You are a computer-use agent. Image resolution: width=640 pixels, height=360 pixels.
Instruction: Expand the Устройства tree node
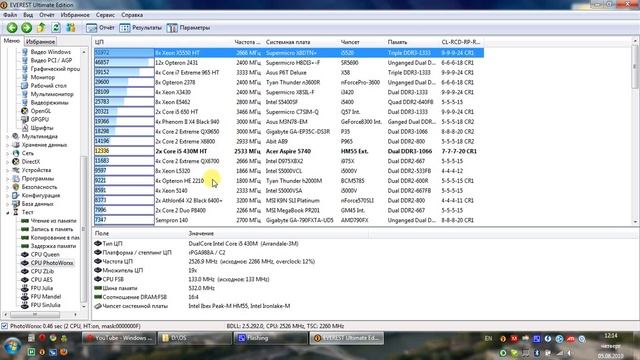pos(7,170)
